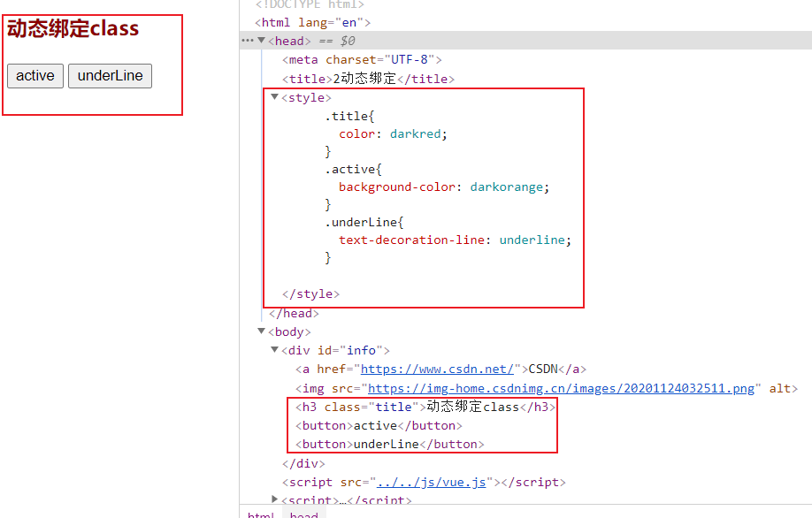812x518 pixels.
Task: Click the '.underLine{' selector text
Action: [x=364, y=223]
